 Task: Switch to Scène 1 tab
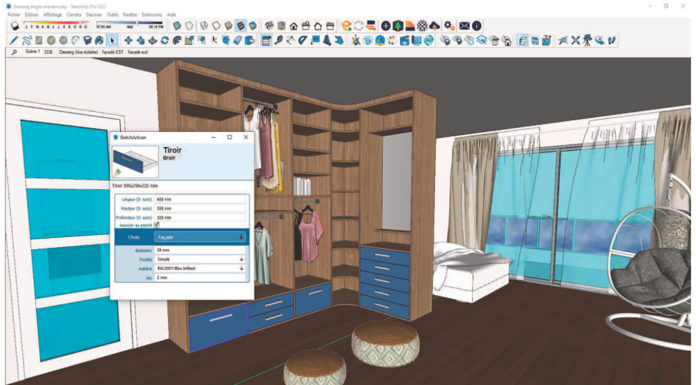point(32,52)
